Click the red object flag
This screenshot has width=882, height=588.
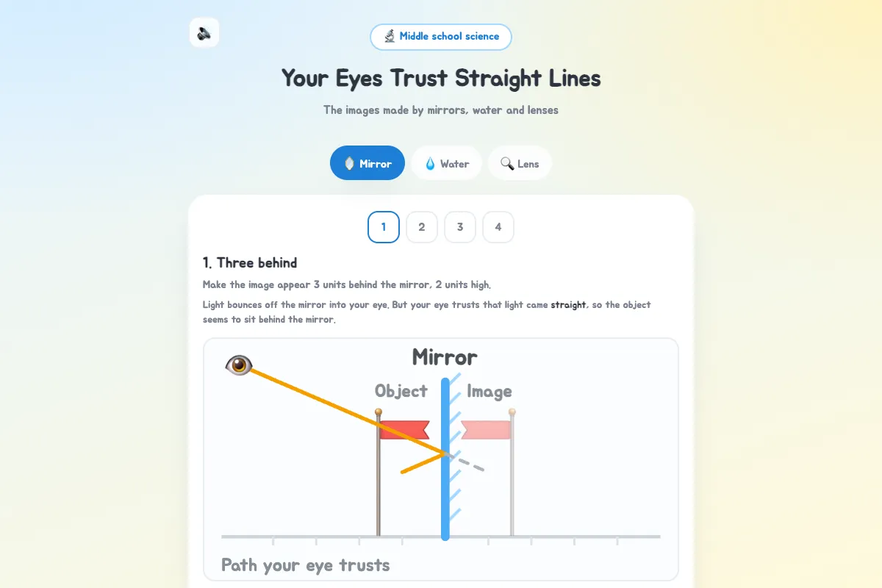(x=405, y=430)
